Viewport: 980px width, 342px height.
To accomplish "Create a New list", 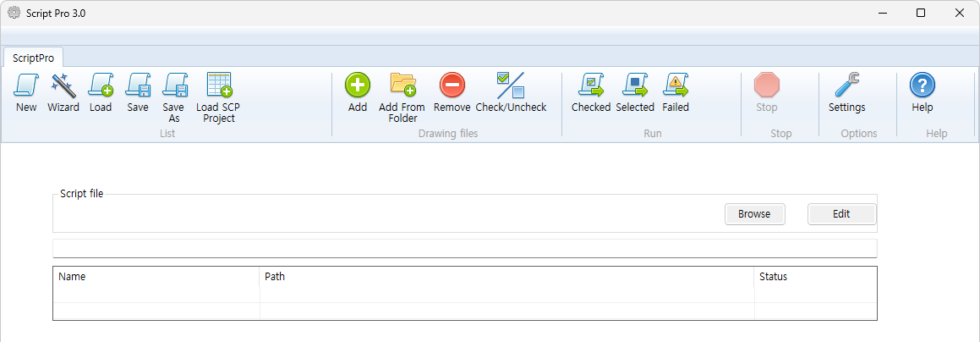I will (26, 92).
